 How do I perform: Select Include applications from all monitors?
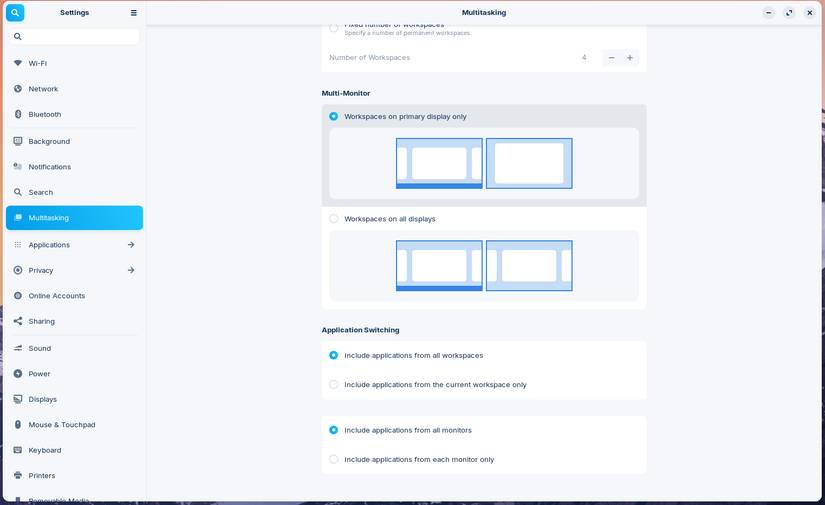334,430
